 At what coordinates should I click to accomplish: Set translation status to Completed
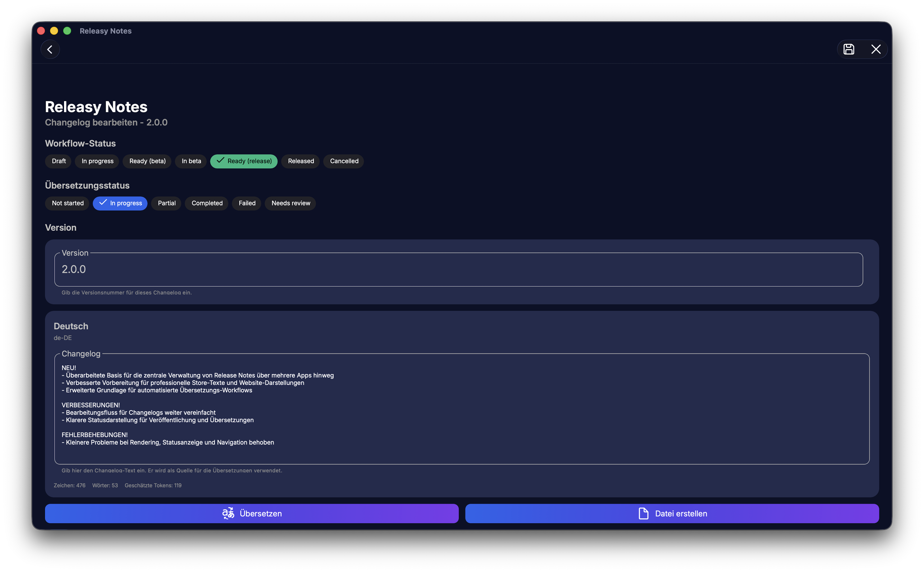click(207, 203)
